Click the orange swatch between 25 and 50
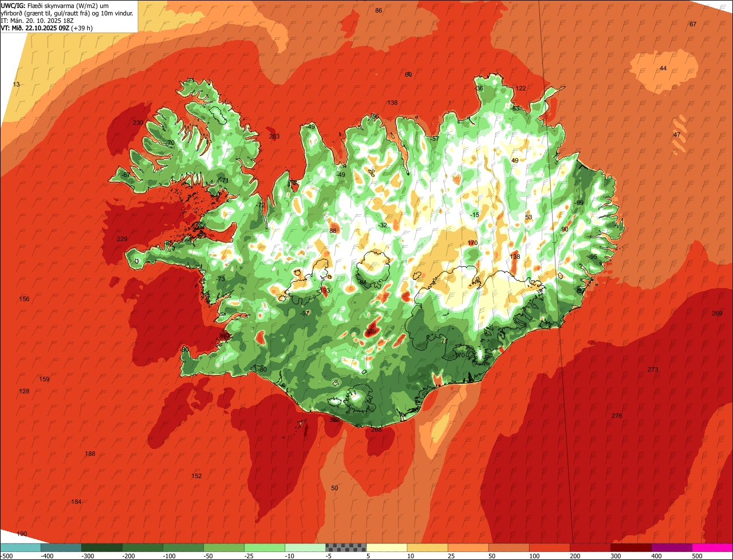 tap(468, 547)
